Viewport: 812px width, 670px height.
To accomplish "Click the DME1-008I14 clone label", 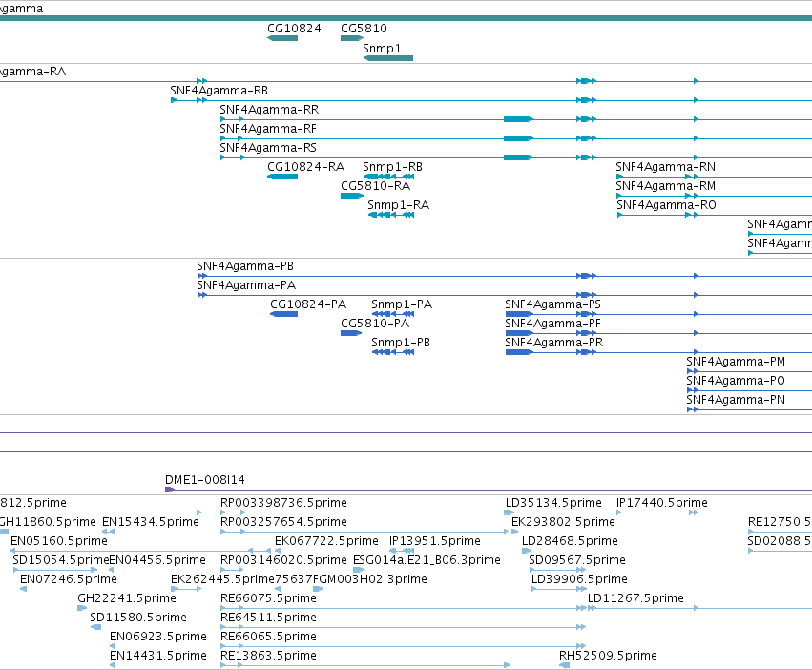I will pos(205,480).
